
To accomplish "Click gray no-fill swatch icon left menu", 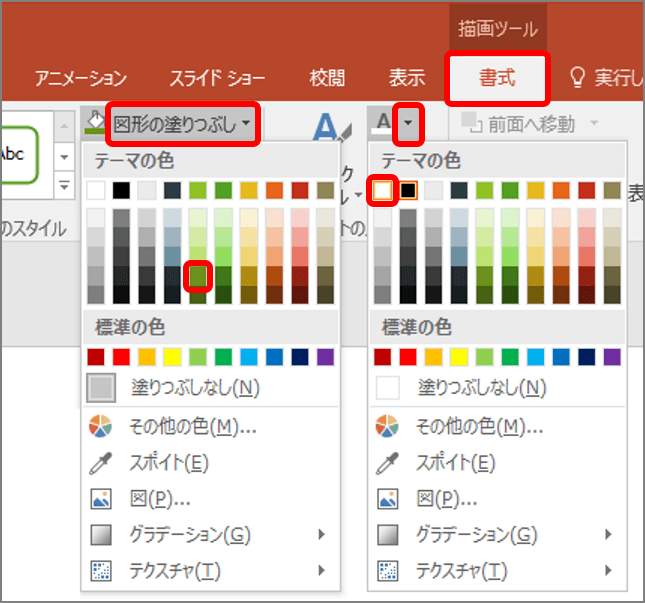I will click(x=101, y=387).
